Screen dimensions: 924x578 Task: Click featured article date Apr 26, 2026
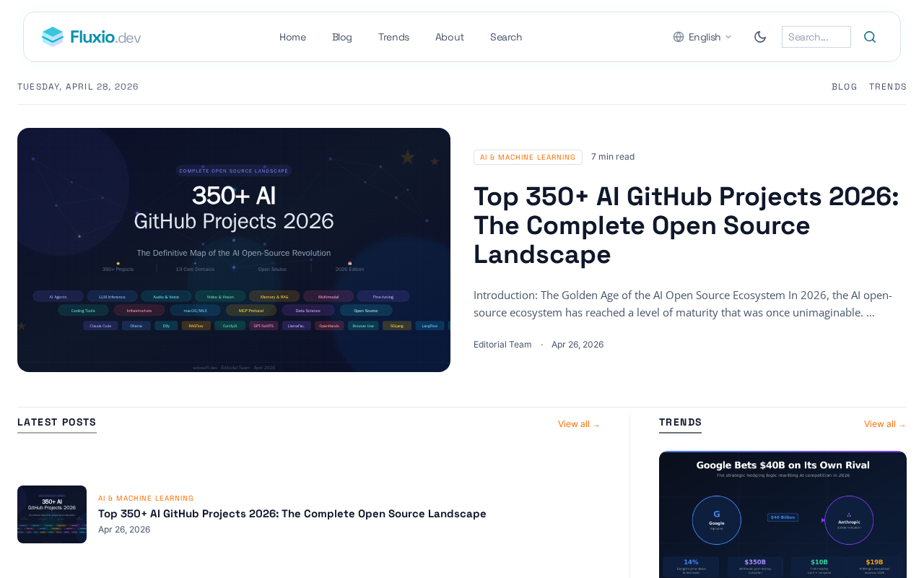(577, 345)
